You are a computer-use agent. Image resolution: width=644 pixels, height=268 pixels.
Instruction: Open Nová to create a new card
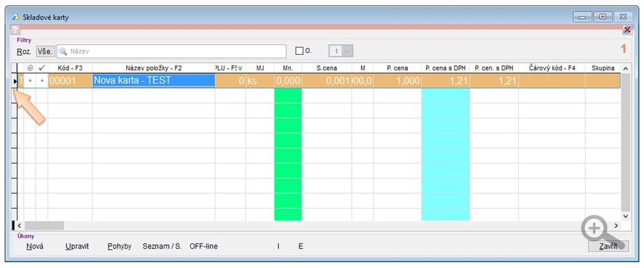tap(35, 246)
